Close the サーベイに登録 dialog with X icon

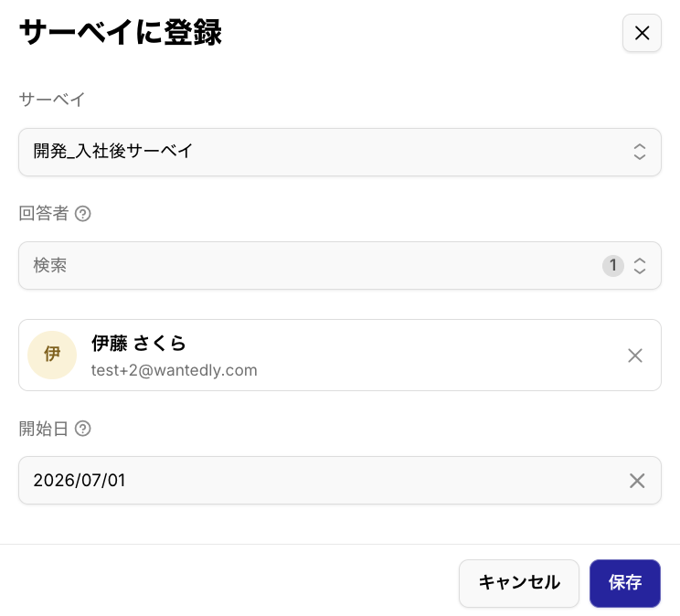642,33
